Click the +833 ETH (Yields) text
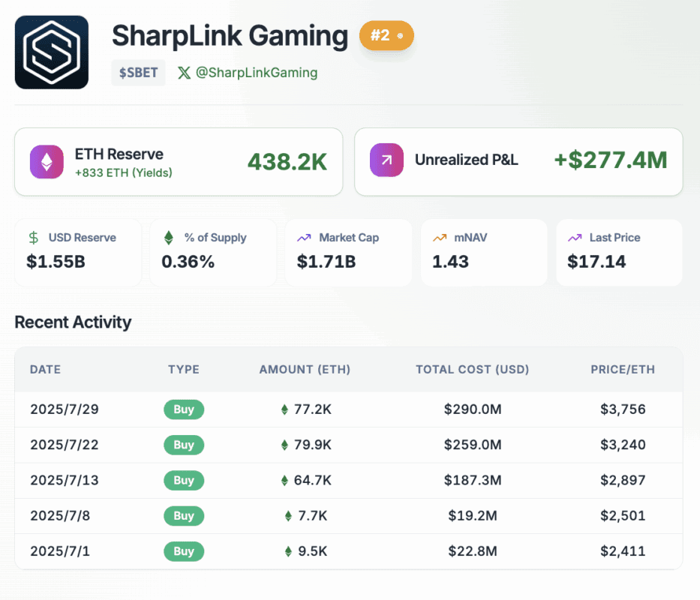The image size is (700, 600). 124,172
